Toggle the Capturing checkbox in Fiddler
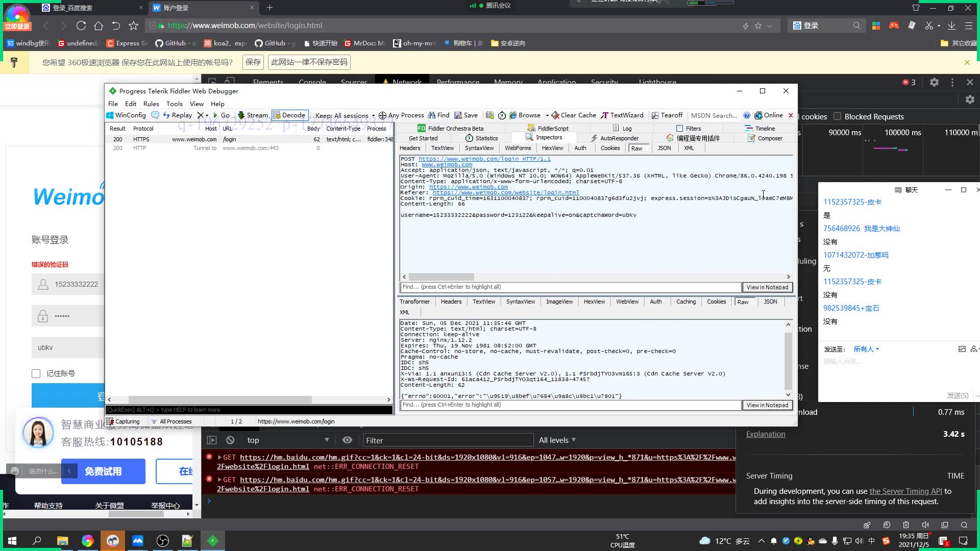 (124, 420)
